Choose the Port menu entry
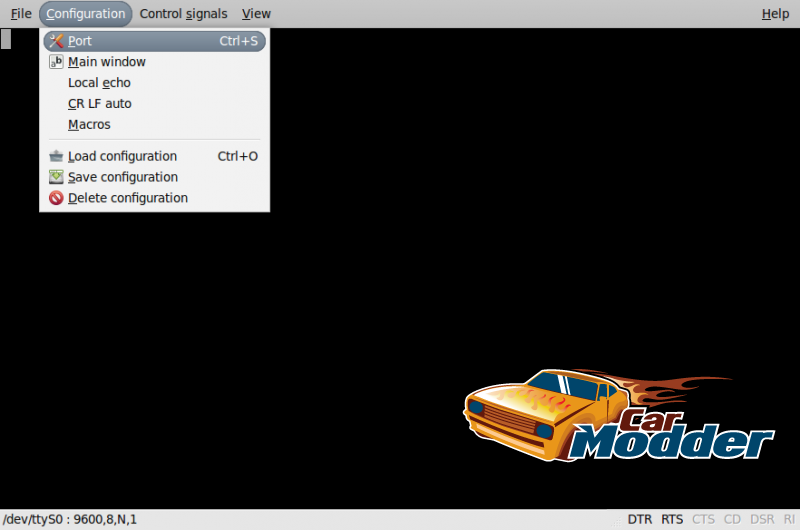800x530 pixels. (x=155, y=41)
